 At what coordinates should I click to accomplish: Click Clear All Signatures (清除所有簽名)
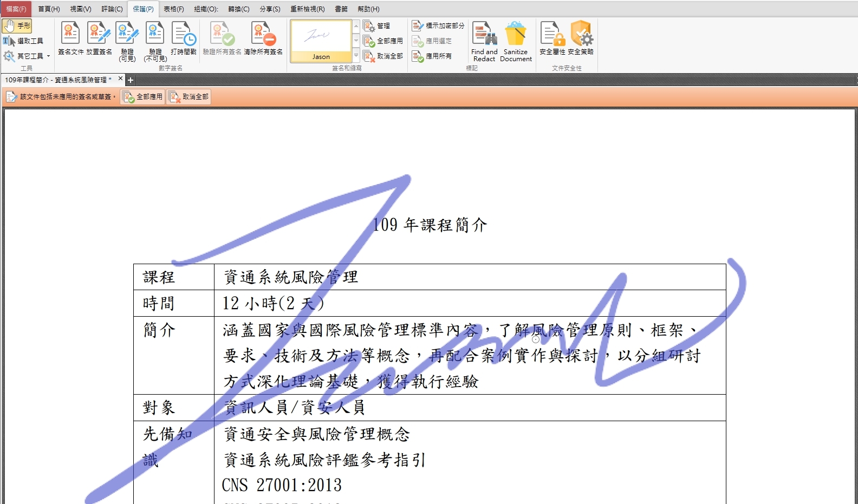(x=263, y=38)
